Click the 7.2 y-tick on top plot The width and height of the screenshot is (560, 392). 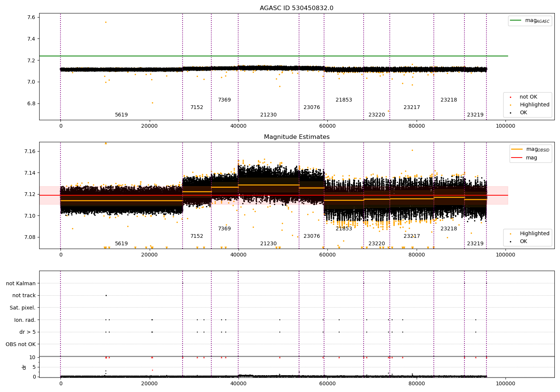pyautogui.click(x=31, y=60)
